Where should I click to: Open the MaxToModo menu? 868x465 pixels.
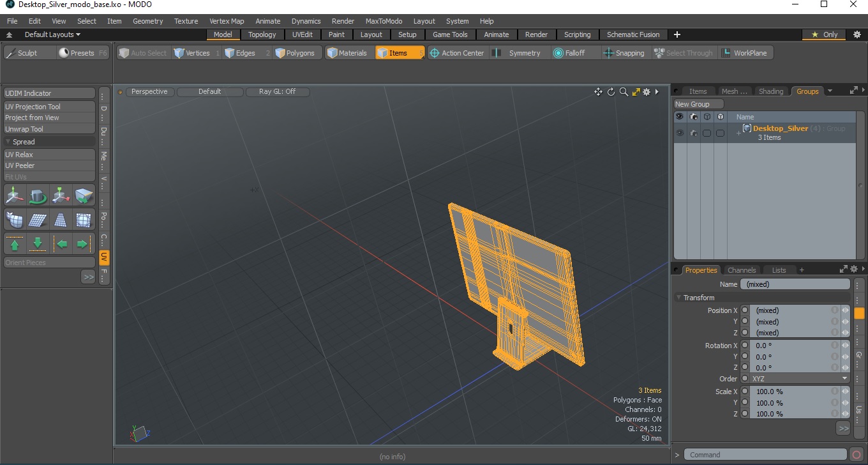pos(384,21)
